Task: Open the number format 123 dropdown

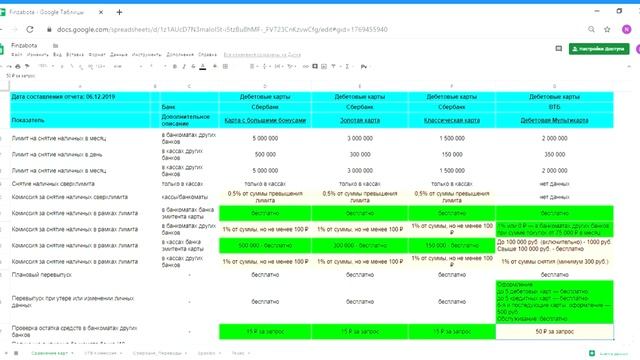Action: pyautogui.click(x=100, y=66)
